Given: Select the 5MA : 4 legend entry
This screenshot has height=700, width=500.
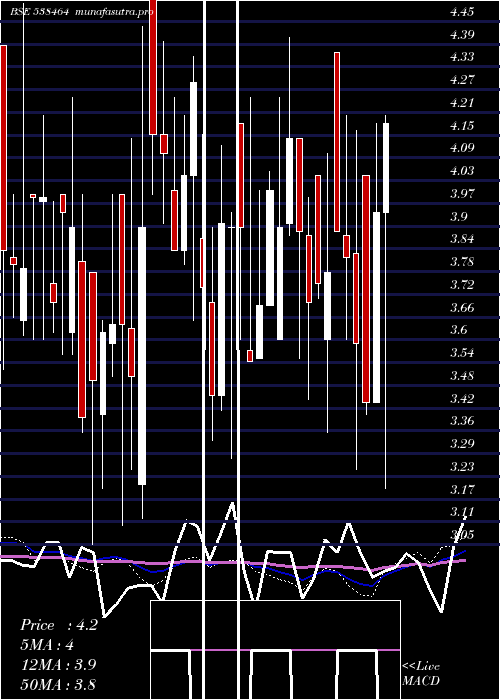Looking at the screenshot, I should pyautogui.click(x=47, y=645).
